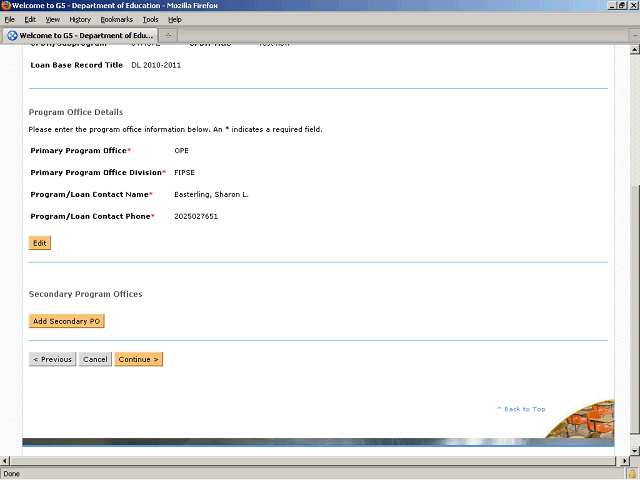This screenshot has width=640, height=480.
Task: Open the View menu
Action: click(52, 20)
